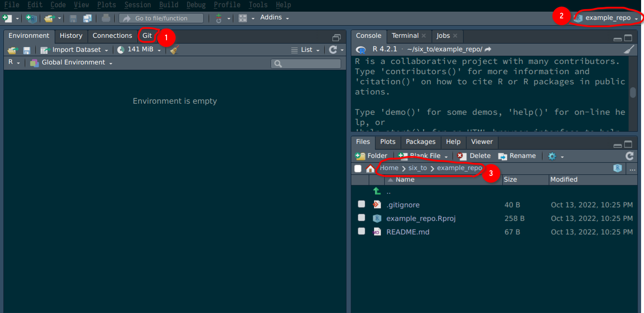Click the New Folder button
Viewport: 644px width, 313px height.
click(x=372, y=156)
